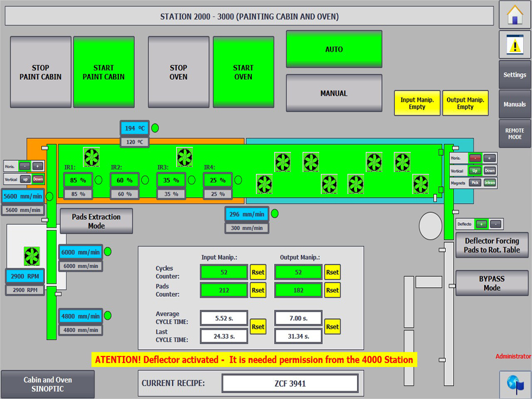Select the fan icon above IR3
Viewport: 532px width, 399px height.
click(x=184, y=157)
